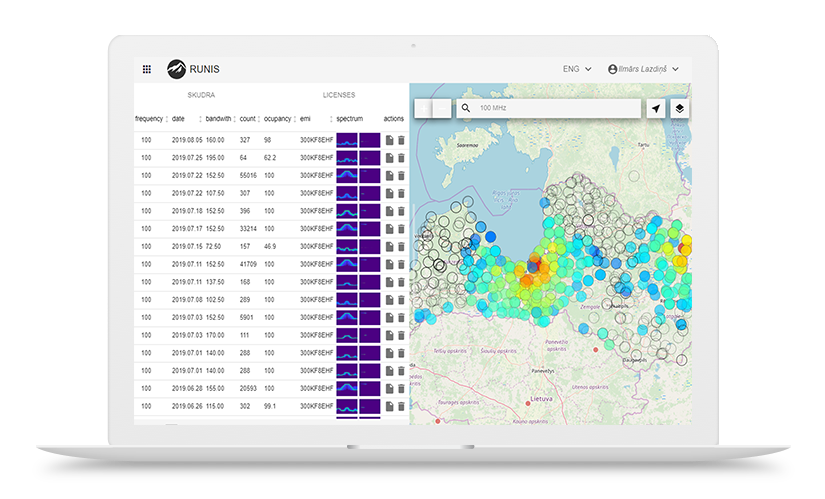The image size is (825, 499).
Task: Open the ENG language dropdown
Action: (x=577, y=69)
